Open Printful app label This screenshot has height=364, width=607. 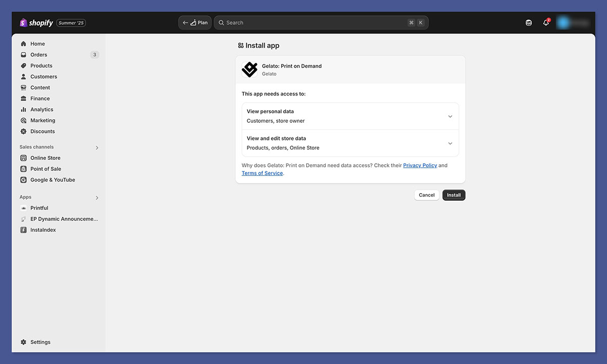(x=39, y=208)
